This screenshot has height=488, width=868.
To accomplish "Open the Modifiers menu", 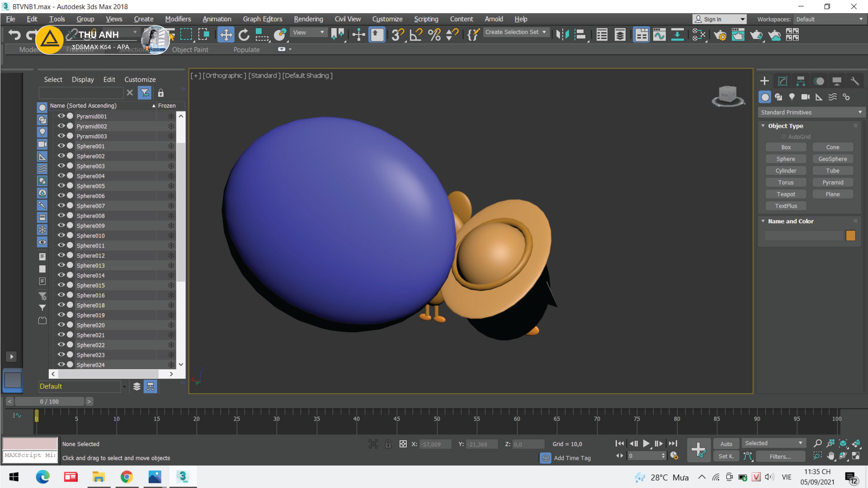I will [x=178, y=19].
